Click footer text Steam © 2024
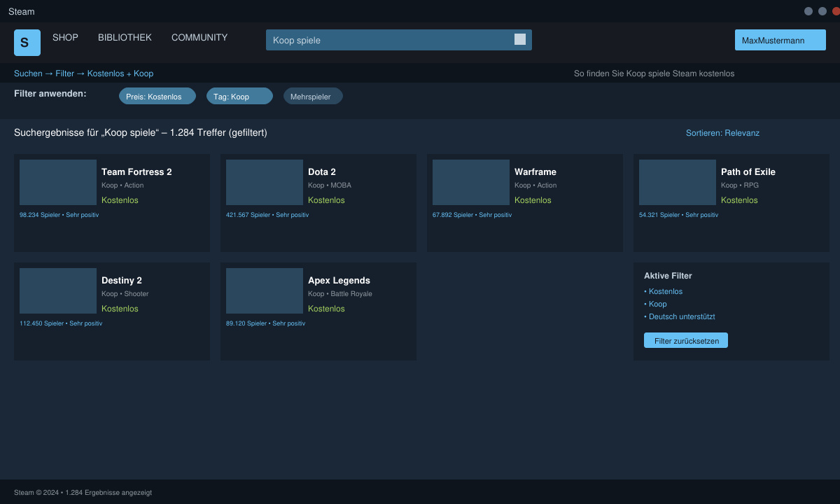840x504 pixels. 83,493
